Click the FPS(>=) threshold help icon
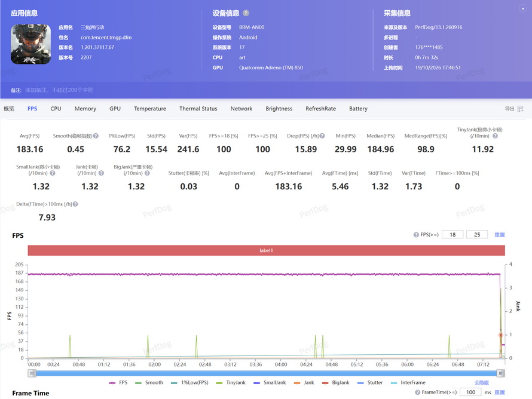Screen dimensions: 532x399 click(416, 235)
